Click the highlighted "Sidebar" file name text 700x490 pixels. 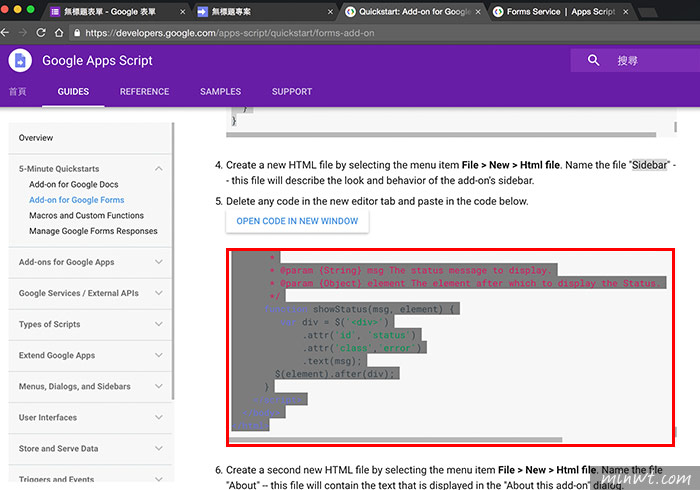pos(650,165)
